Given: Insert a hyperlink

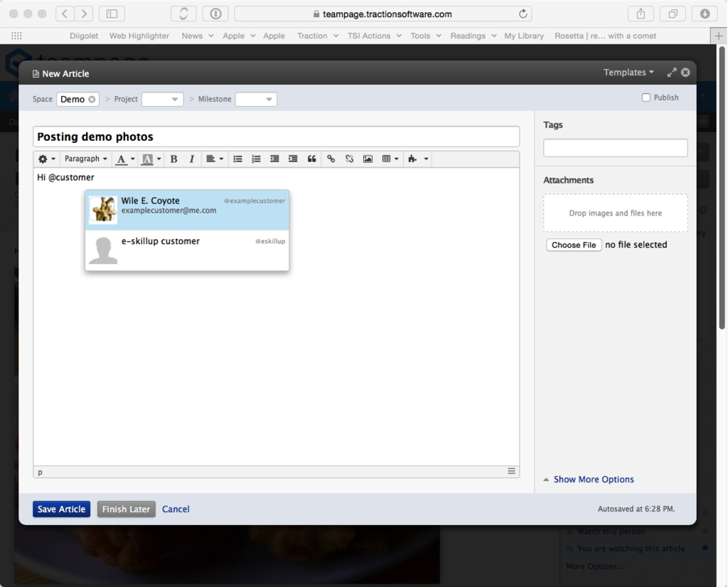Looking at the screenshot, I should pos(331,159).
